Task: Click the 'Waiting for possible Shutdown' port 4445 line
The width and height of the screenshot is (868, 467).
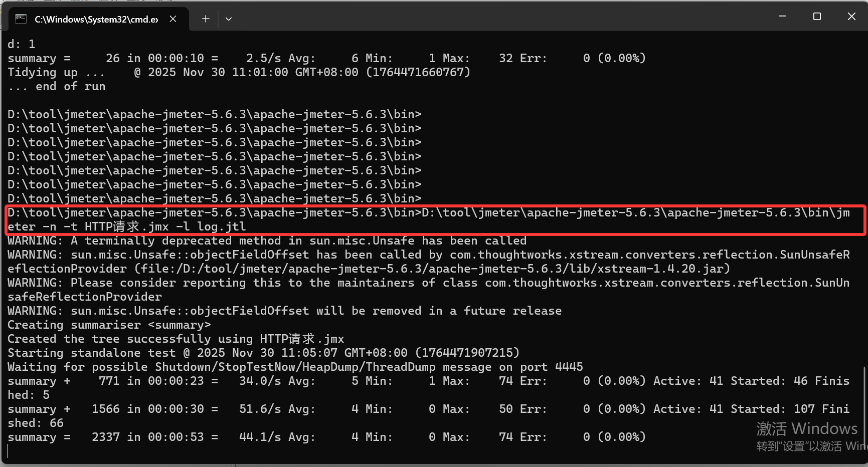Action: [x=295, y=367]
